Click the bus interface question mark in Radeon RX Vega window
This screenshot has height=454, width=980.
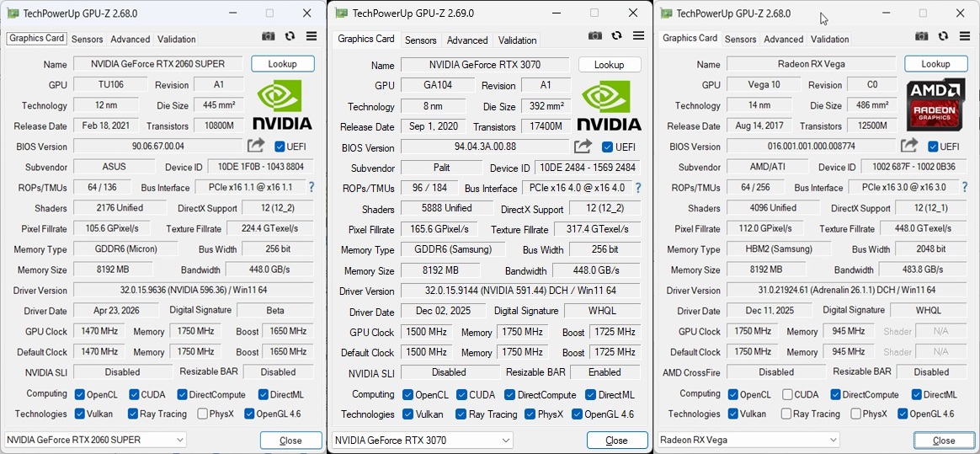pos(965,187)
